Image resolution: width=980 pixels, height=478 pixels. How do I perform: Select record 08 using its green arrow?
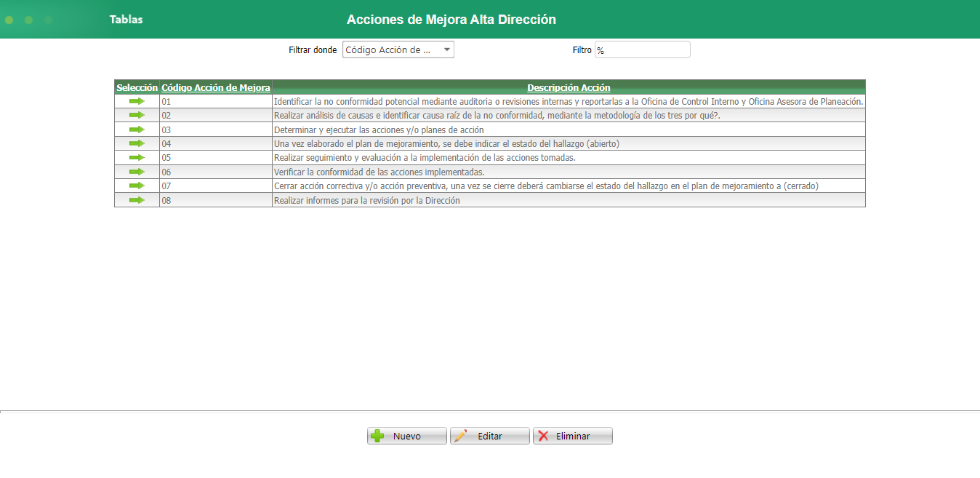tap(136, 200)
